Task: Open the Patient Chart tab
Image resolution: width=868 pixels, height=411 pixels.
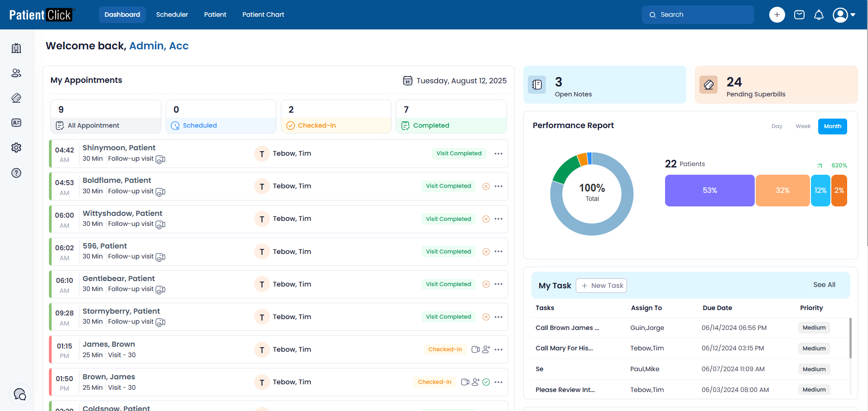Action: [x=263, y=14]
